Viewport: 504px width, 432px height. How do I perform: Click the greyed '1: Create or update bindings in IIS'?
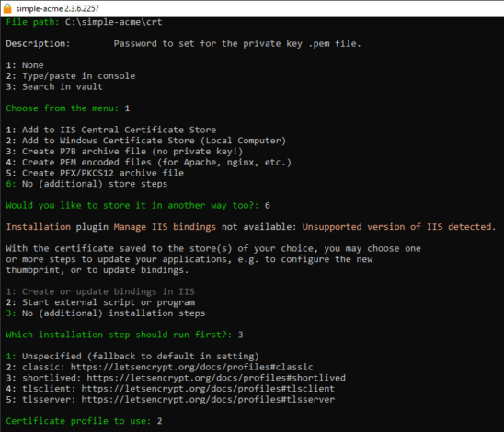click(x=100, y=291)
